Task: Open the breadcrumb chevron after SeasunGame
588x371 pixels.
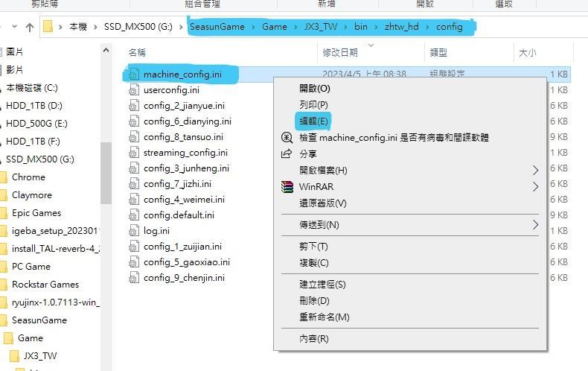Action: click(x=254, y=27)
